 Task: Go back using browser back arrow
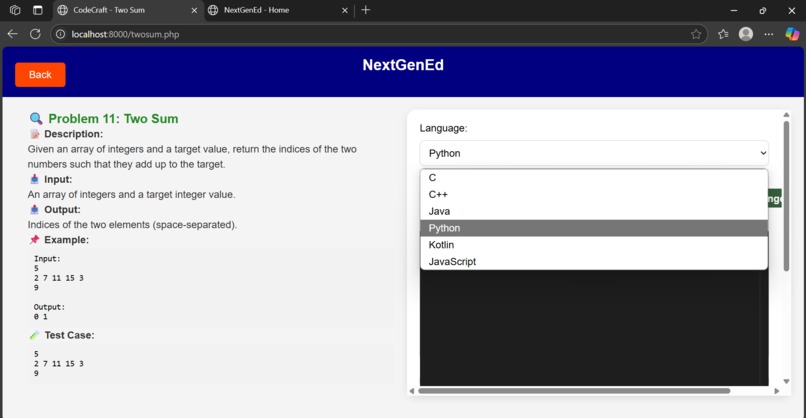point(12,34)
